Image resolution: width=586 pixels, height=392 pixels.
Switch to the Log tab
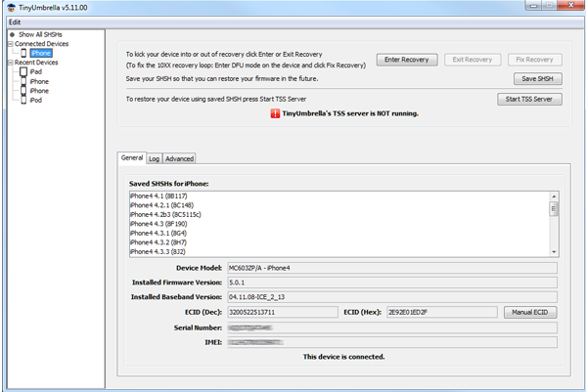(155, 158)
